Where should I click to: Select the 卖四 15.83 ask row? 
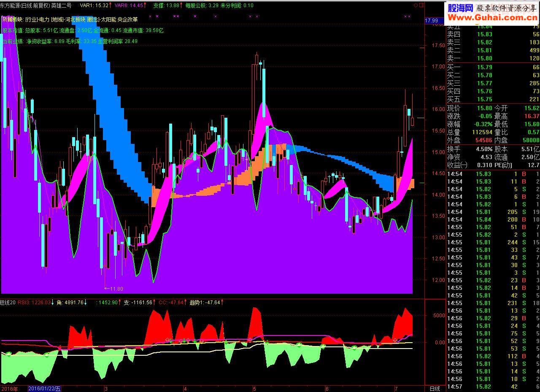[x=493, y=35]
